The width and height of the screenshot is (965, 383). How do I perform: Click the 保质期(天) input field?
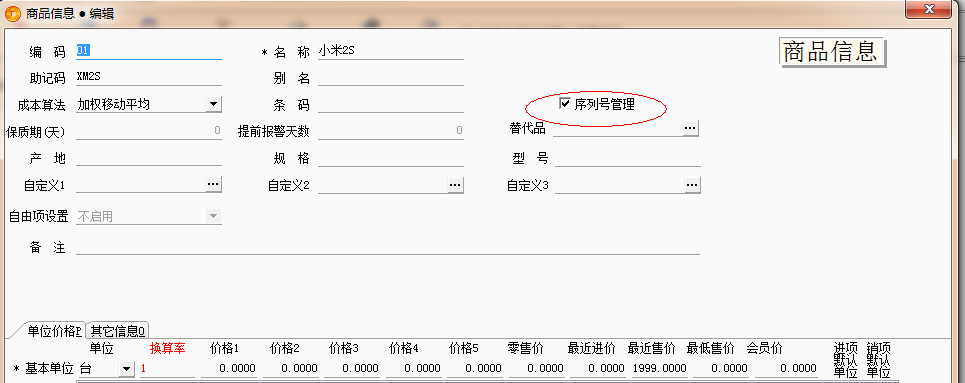(x=148, y=131)
